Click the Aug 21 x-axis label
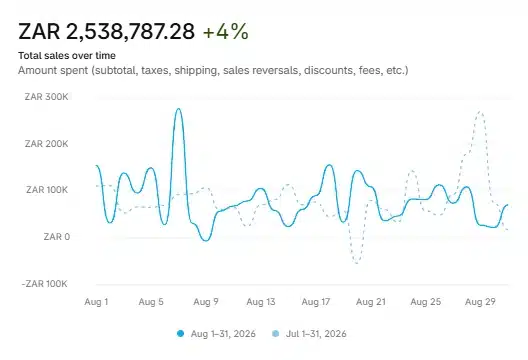This screenshot has height=360, width=528. (371, 302)
